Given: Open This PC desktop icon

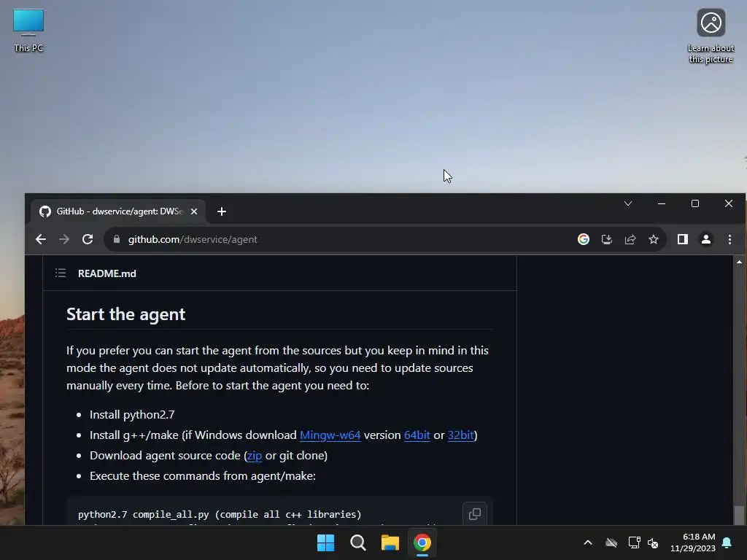Looking at the screenshot, I should pyautogui.click(x=28, y=31).
